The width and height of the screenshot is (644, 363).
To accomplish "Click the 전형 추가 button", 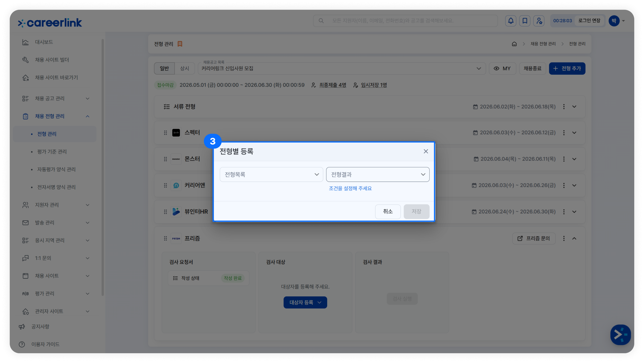I will (x=567, y=69).
